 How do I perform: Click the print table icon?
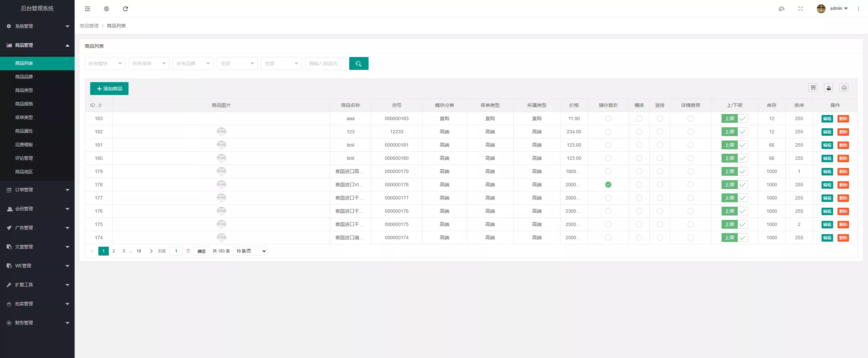pos(844,88)
